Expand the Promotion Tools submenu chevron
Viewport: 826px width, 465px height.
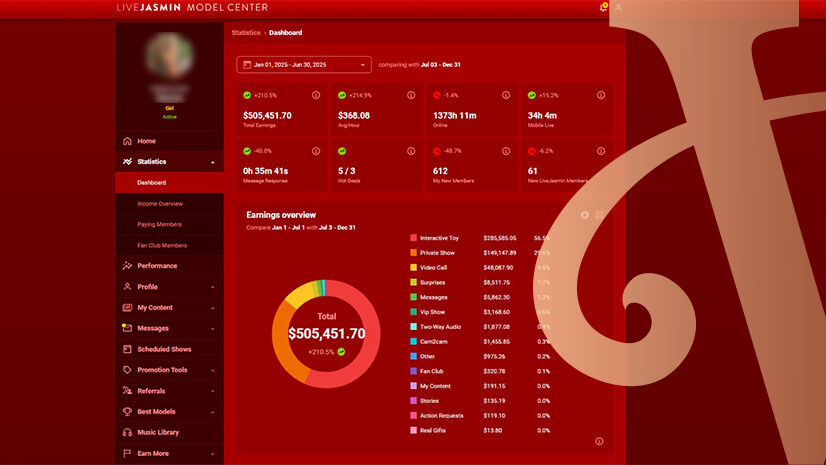pos(213,370)
